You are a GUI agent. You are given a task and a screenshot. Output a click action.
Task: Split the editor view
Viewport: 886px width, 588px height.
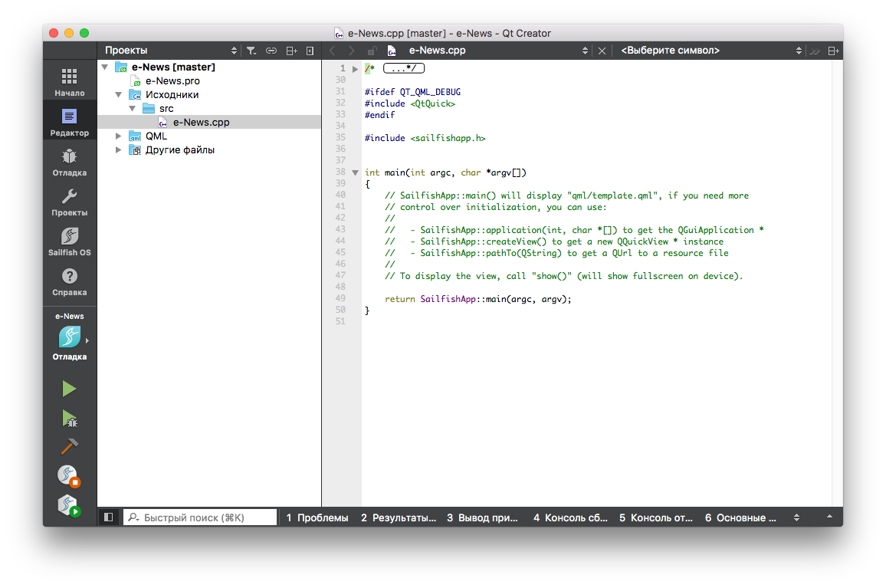tap(833, 51)
